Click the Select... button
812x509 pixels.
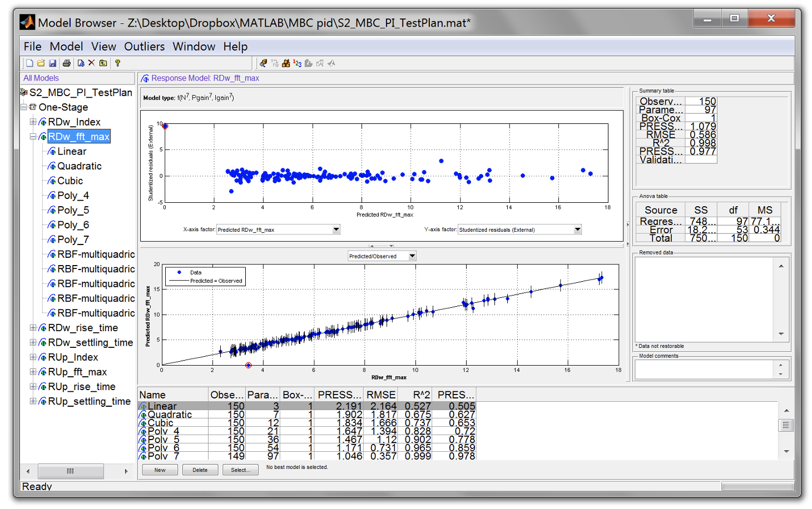pyautogui.click(x=240, y=470)
